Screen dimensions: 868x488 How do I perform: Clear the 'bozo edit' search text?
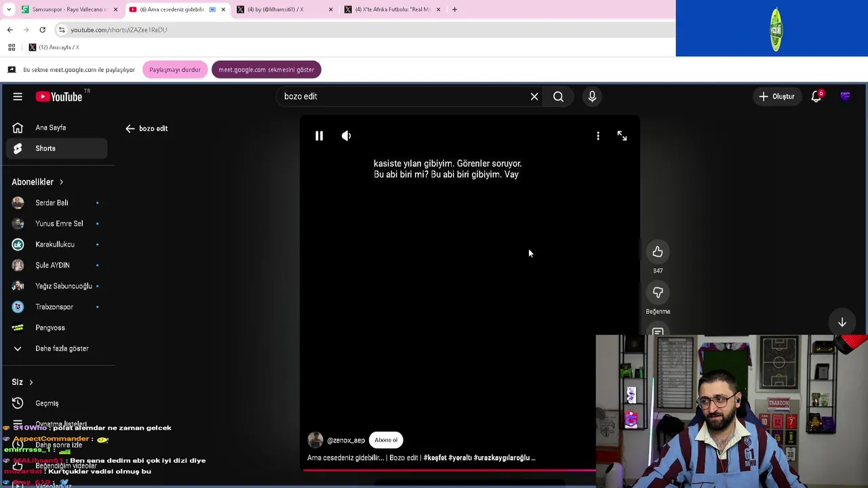(x=534, y=96)
